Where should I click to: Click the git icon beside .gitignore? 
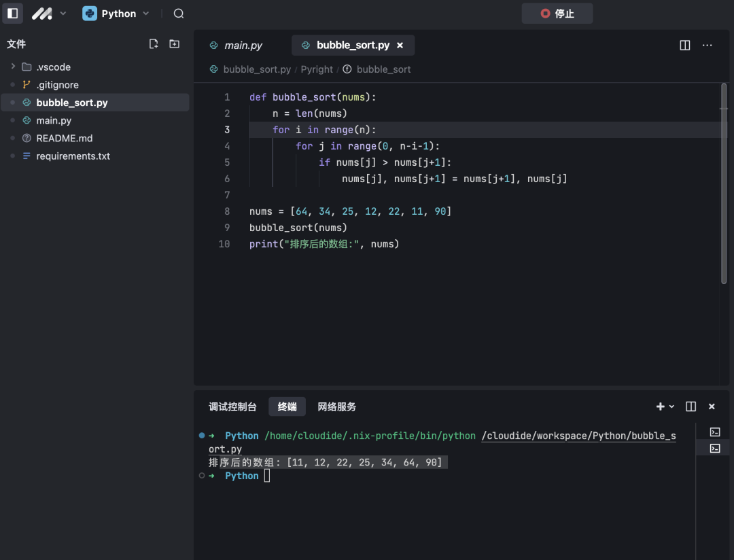(27, 85)
